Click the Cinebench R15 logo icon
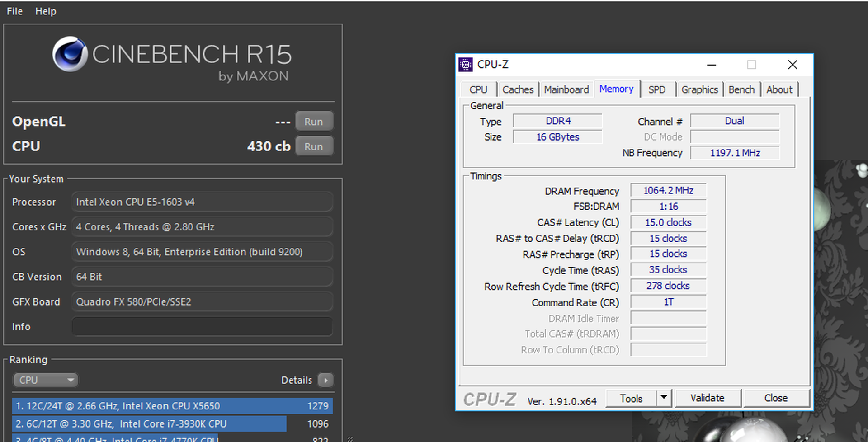The width and height of the screenshot is (868, 442). click(70, 54)
